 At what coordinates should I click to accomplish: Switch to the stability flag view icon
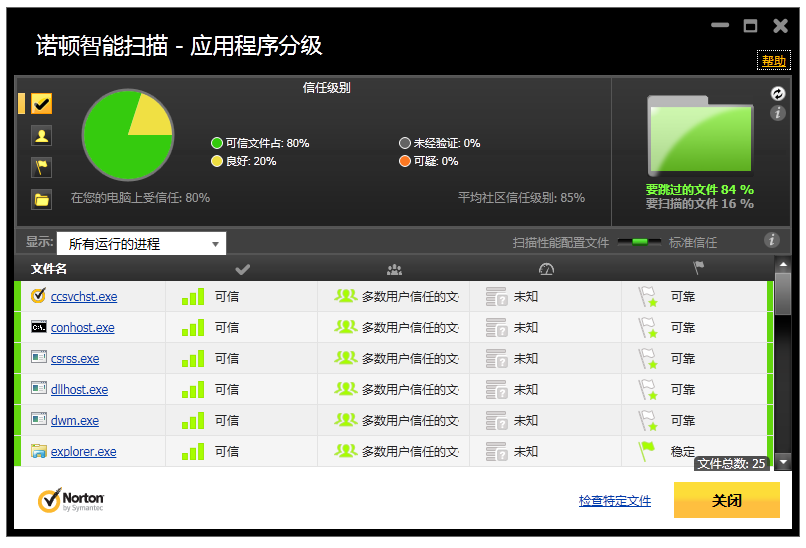pos(41,168)
